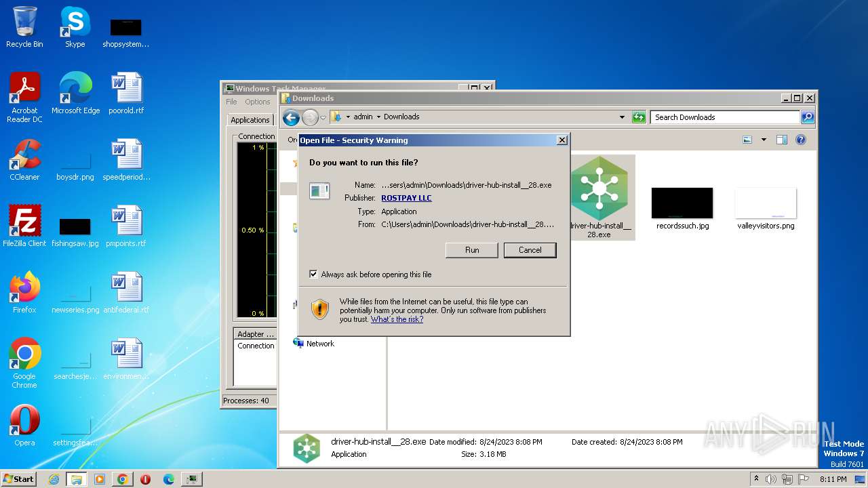Screen dimensions: 868x488
Task: Select driver-hub-install__28.exe file in Downloads
Action: click(599, 197)
